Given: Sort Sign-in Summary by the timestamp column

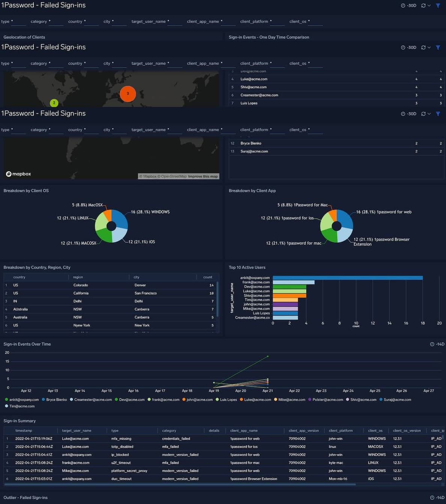Looking at the screenshot, I should point(24,431).
